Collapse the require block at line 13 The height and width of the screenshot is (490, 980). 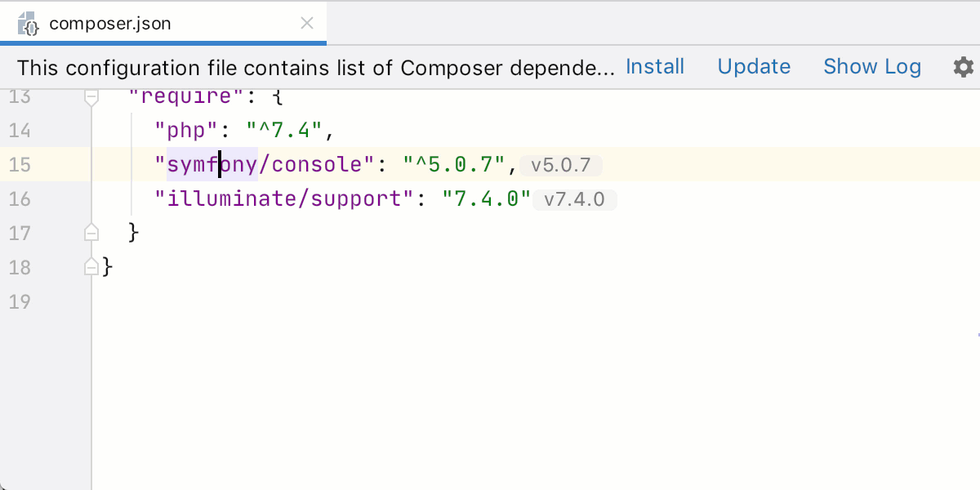[91, 96]
